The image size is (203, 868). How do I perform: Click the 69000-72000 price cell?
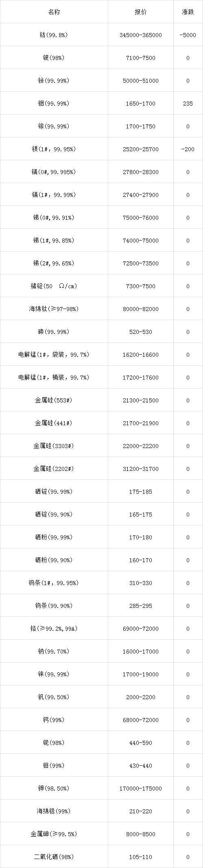pyautogui.click(x=141, y=628)
